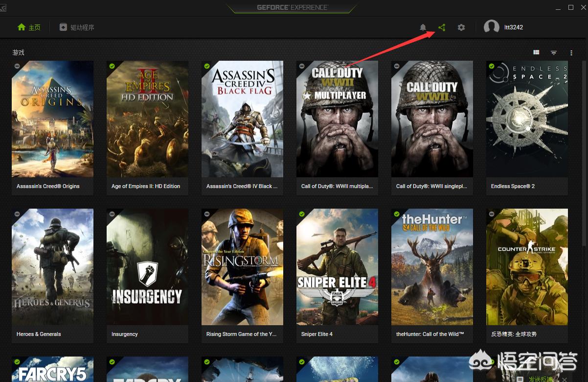This screenshot has height=382, width=588.
Task: Click status badge on Call of Duty WWII multiplayer
Action: tap(302, 66)
